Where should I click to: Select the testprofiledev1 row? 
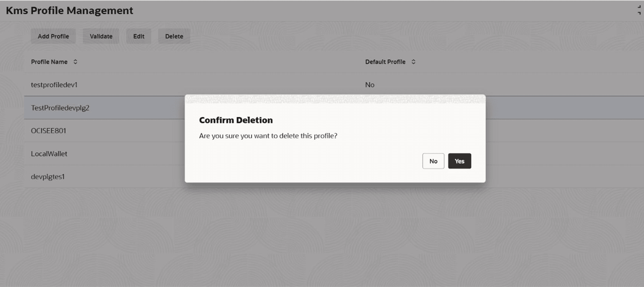pos(334,85)
